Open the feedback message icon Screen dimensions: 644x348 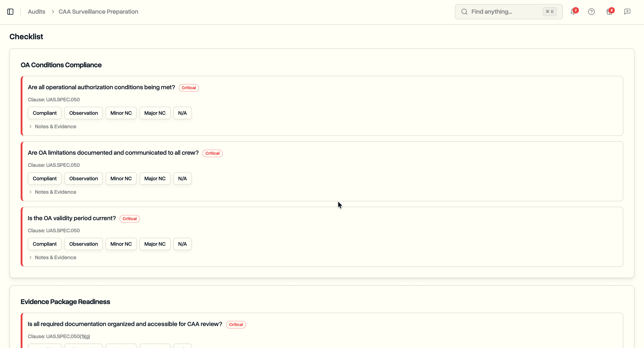[x=627, y=11]
